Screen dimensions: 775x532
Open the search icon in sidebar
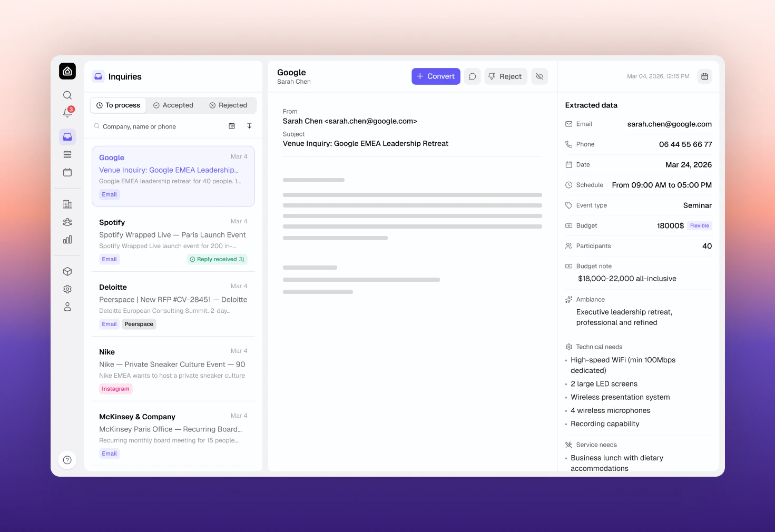67,95
